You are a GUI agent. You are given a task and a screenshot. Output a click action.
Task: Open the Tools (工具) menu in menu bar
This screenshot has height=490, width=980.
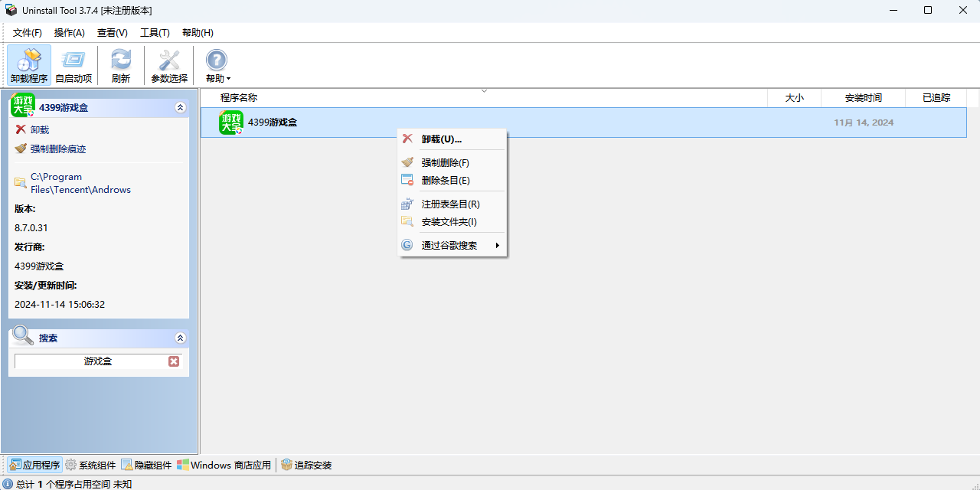coord(155,33)
